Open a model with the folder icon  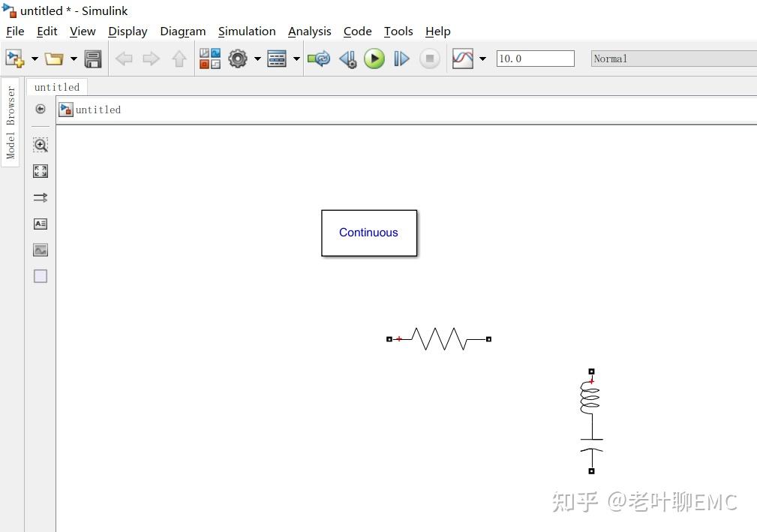point(54,59)
